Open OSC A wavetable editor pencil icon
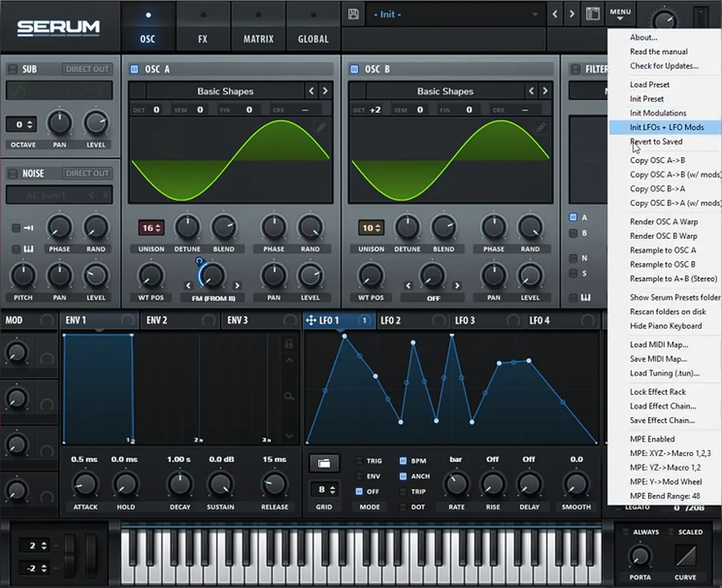This screenshot has height=588, width=722. [321, 128]
